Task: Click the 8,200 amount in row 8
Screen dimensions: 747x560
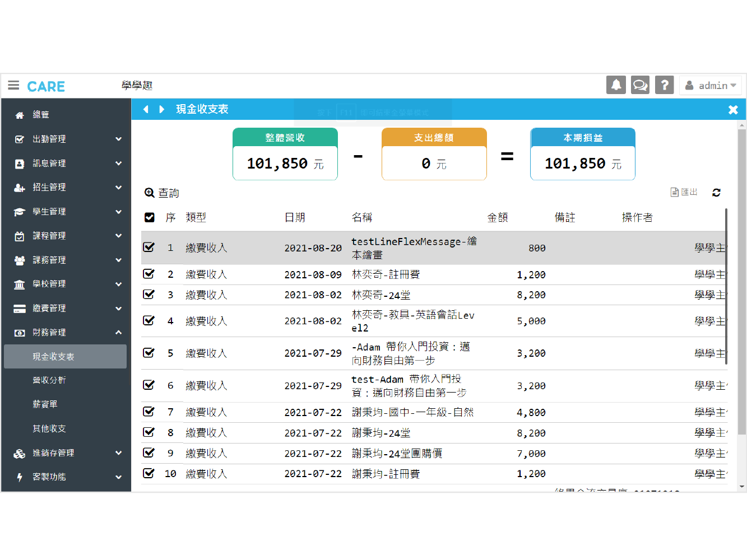Action: pyautogui.click(x=531, y=433)
